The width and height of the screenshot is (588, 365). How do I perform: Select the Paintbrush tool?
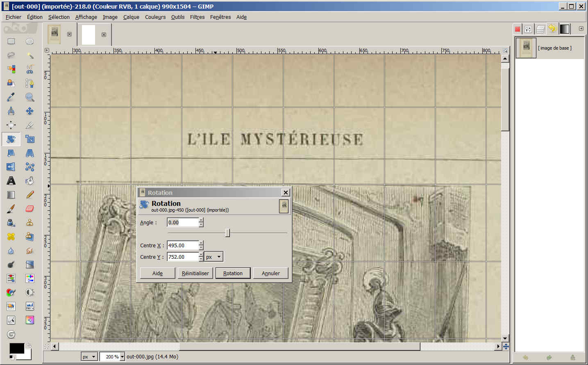pyautogui.click(x=11, y=209)
